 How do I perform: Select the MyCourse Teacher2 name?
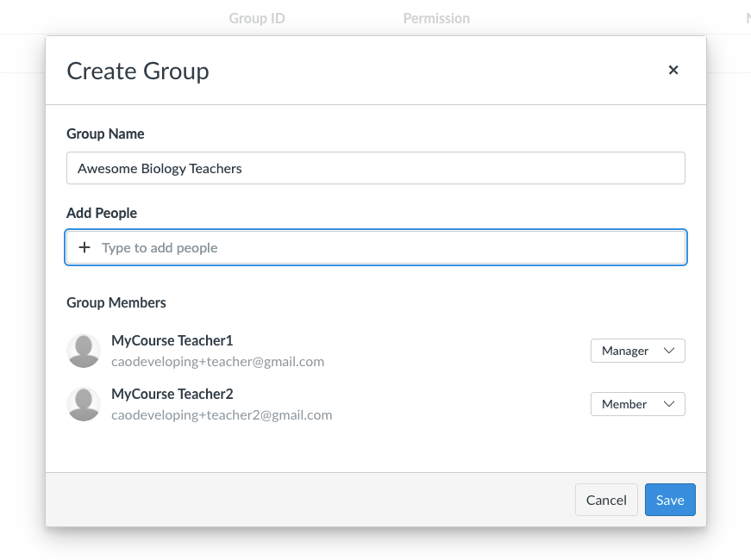click(172, 394)
